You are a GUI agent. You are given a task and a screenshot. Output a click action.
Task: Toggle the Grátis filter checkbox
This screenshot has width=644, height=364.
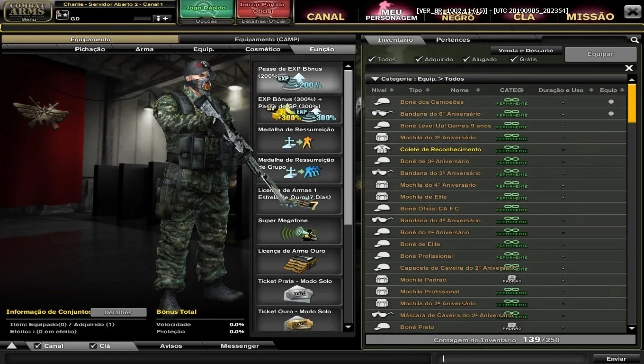click(514, 59)
